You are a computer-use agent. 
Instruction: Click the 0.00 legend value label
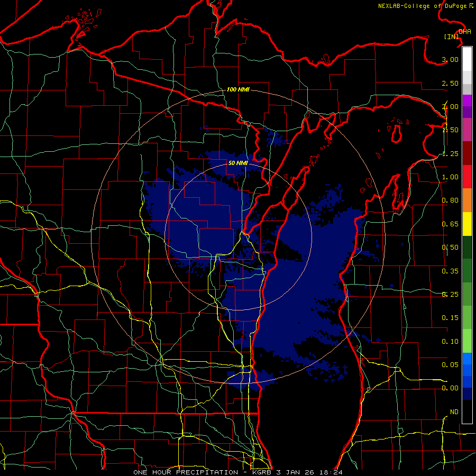(x=450, y=388)
